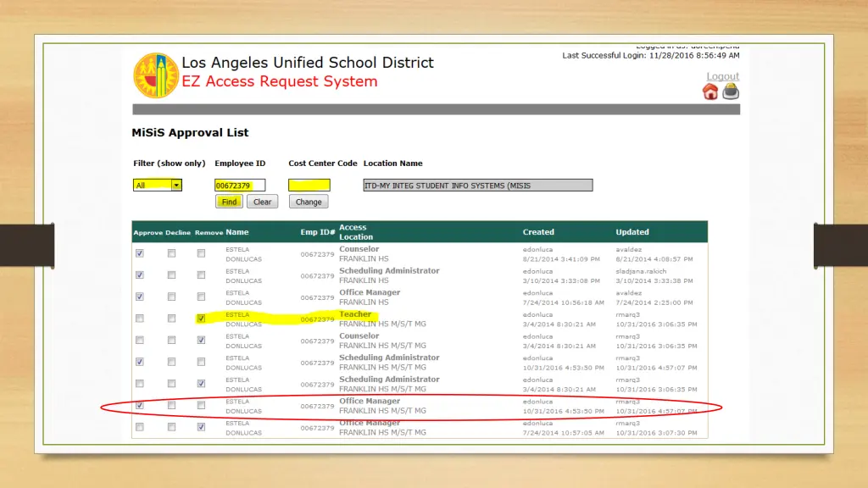Check Approve for Counselor at FRANKLIN HS M/S/T MG
This screenshot has height=488, width=868.
pyautogui.click(x=140, y=341)
